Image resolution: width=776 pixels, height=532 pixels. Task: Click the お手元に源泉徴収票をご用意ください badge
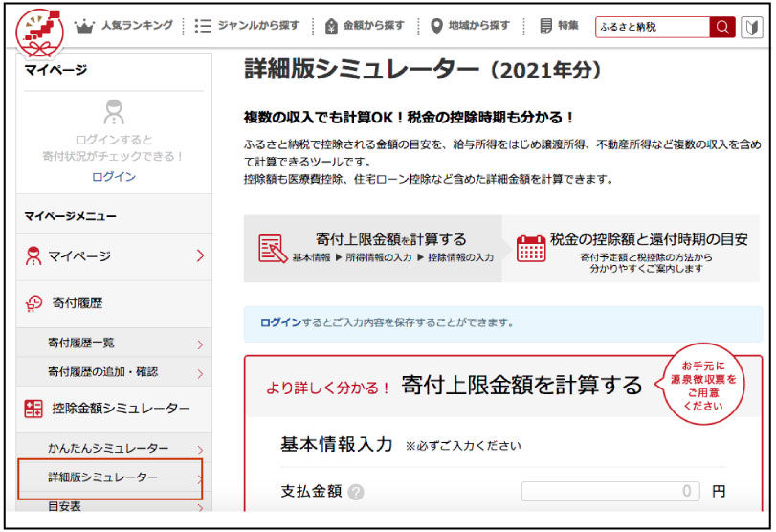702,386
